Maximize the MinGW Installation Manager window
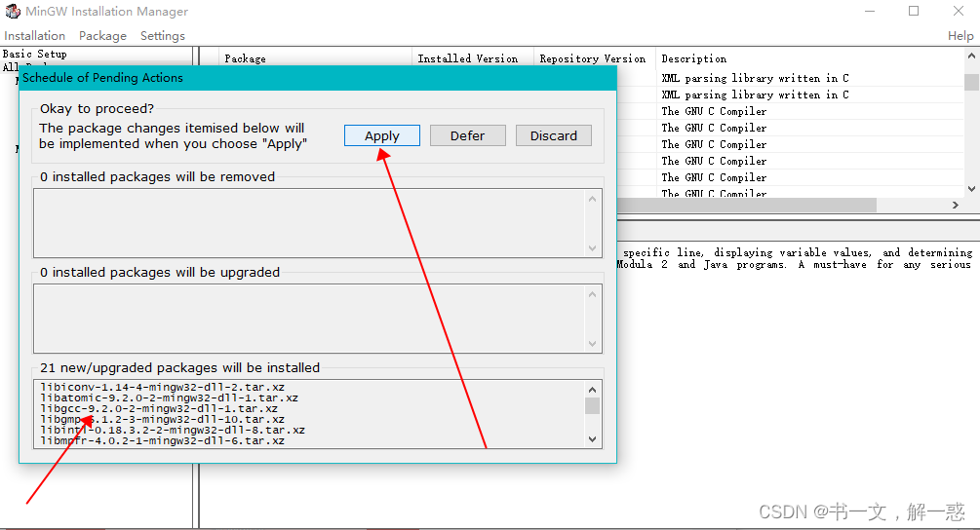980x530 pixels. [914, 12]
